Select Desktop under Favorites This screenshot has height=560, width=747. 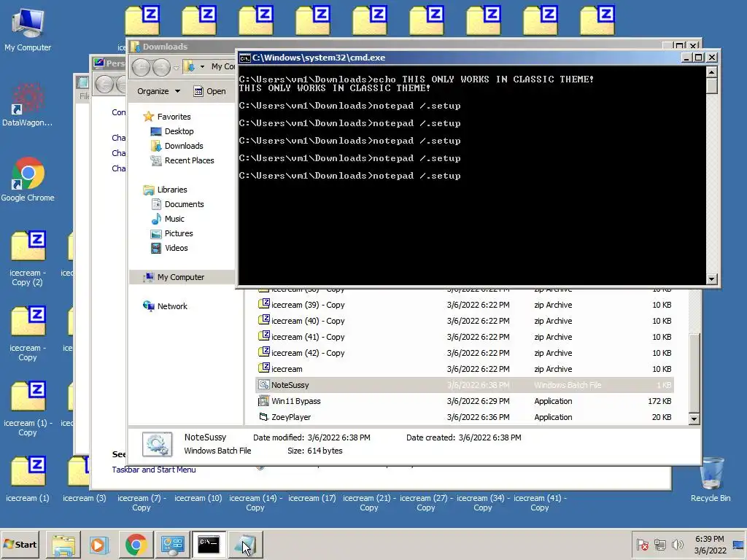(x=172, y=131)
